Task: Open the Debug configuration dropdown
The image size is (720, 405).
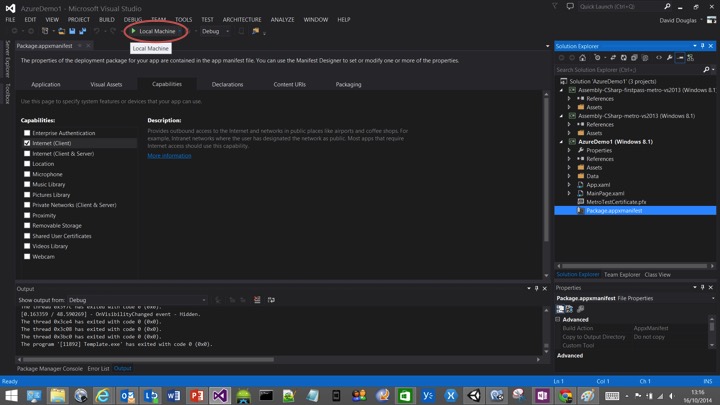Action: point(215,31)
